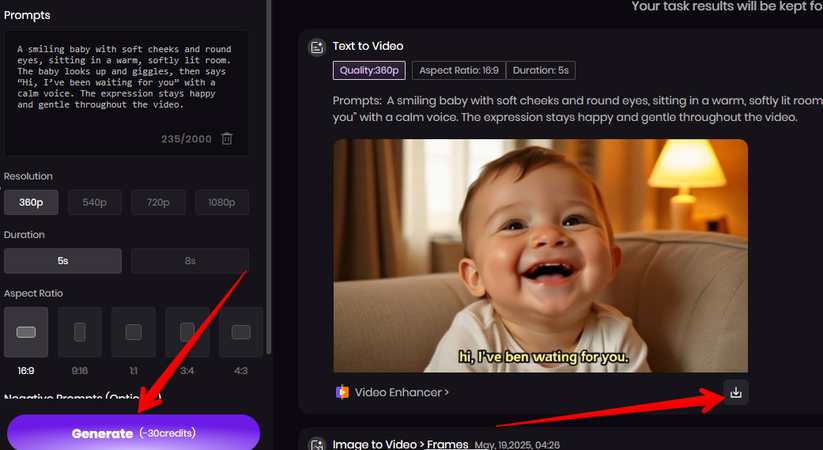This screenshot has width=823, height=450.
Task: Play the generated baby video thumbnail
Action: [x=541, y=256]
